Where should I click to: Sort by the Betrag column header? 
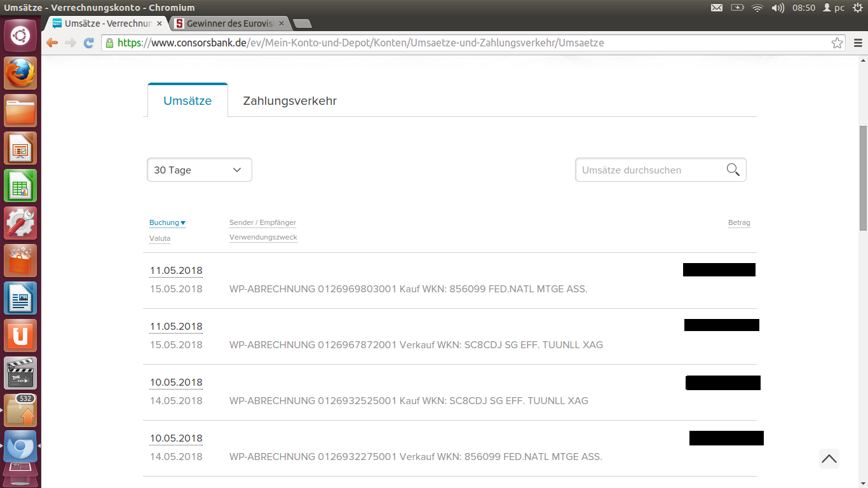(x=739, y=222)
